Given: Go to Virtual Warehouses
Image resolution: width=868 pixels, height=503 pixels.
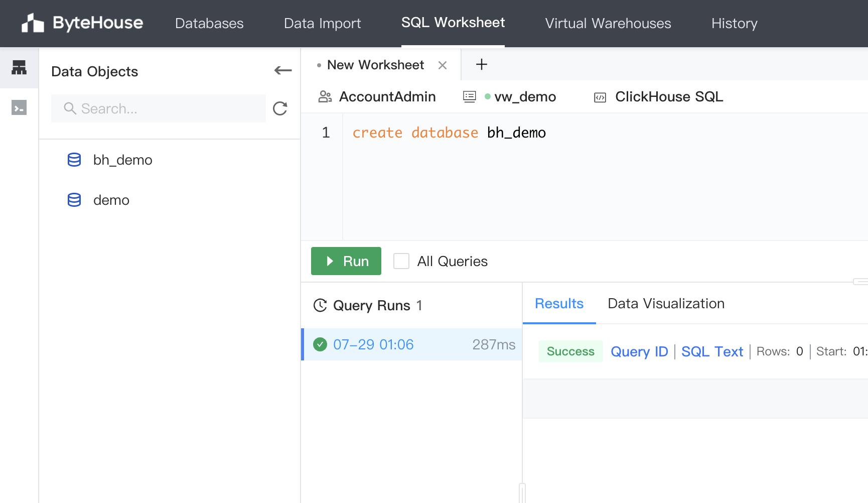Looking at the screenshot, I should point(608,23).
